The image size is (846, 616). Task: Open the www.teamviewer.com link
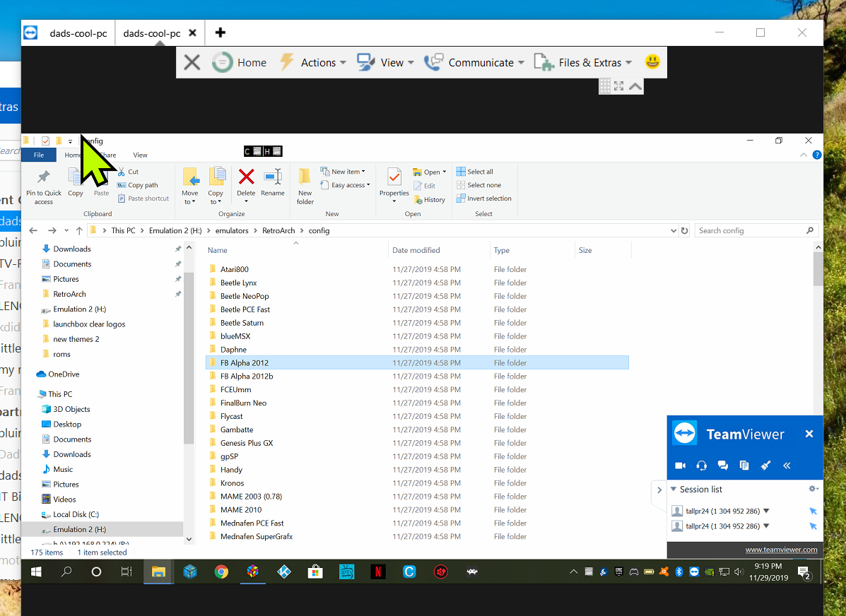pos(781,550)
